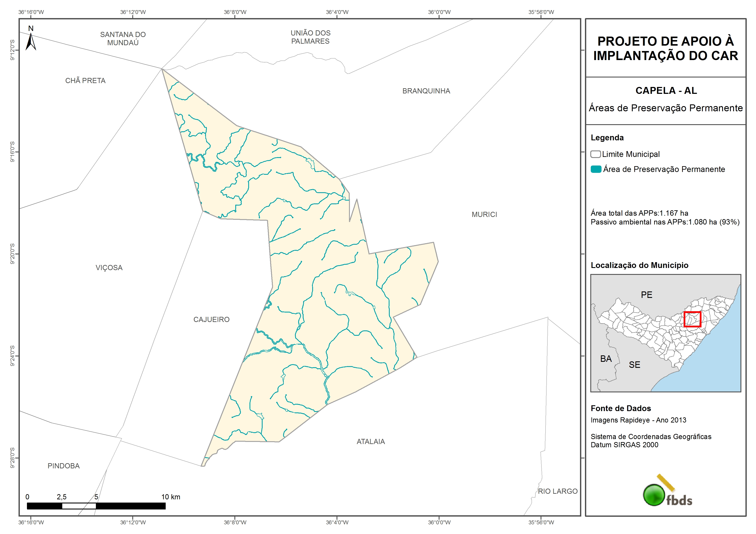
Task: Click the Limite Municipal legend symbol
Action: pyautogui.click(x=595, y=154)
